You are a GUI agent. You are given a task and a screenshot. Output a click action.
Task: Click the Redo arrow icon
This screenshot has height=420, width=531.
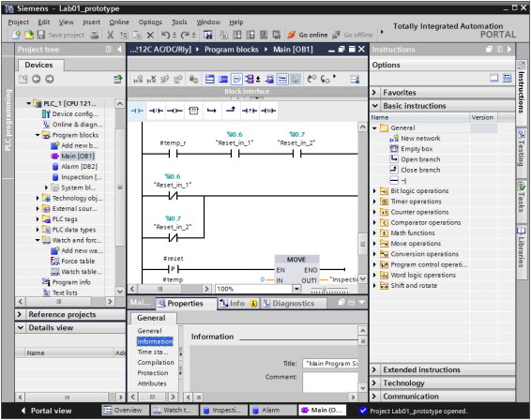pos(185,35)
